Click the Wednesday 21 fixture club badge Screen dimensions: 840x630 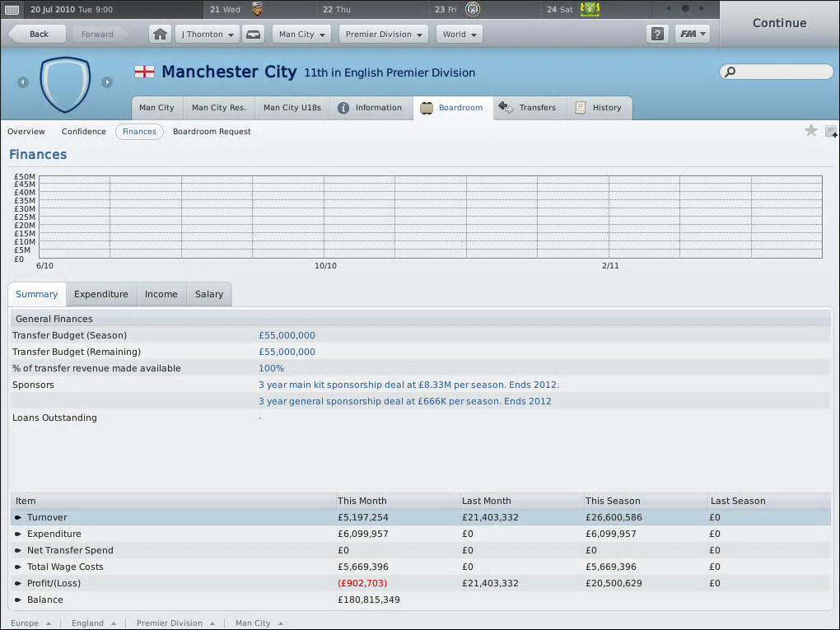pyautogui.click(x=257, y=8)
